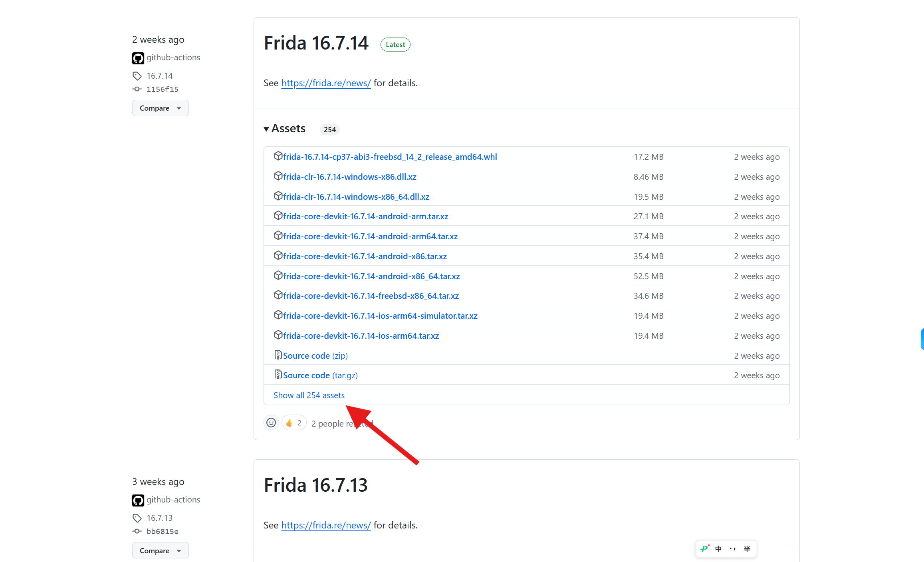Download frida-core-devkit-16.7.14-android-arm.tar.xz
Screen dimensions: 924x562
pos(366,216)
